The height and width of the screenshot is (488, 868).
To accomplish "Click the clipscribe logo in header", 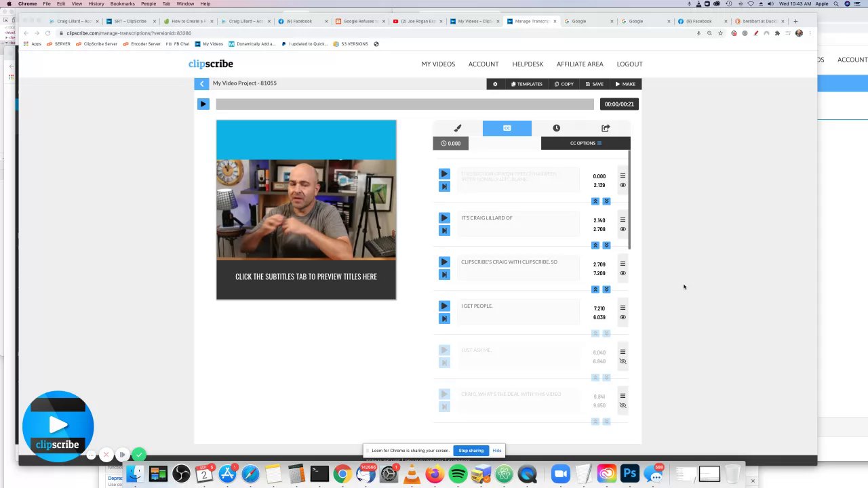I will pyautogui.click(x=210, y=64).
